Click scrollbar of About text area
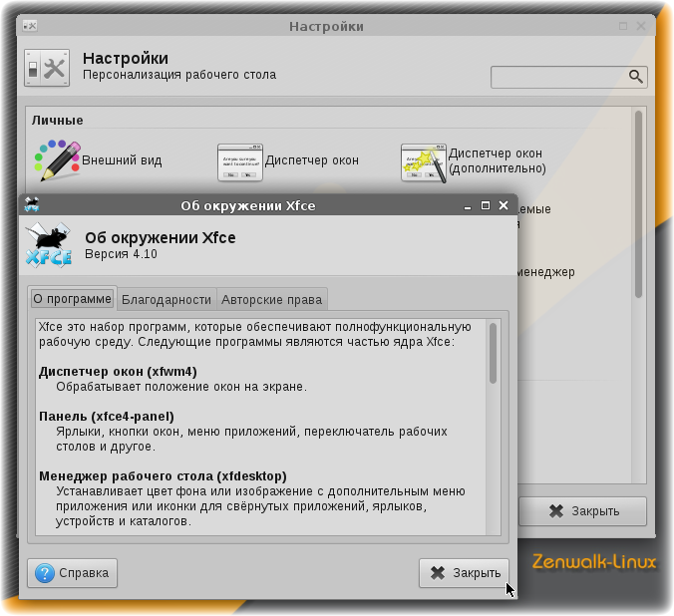Viewport: 674px width, 616px height. coord(493,353)
